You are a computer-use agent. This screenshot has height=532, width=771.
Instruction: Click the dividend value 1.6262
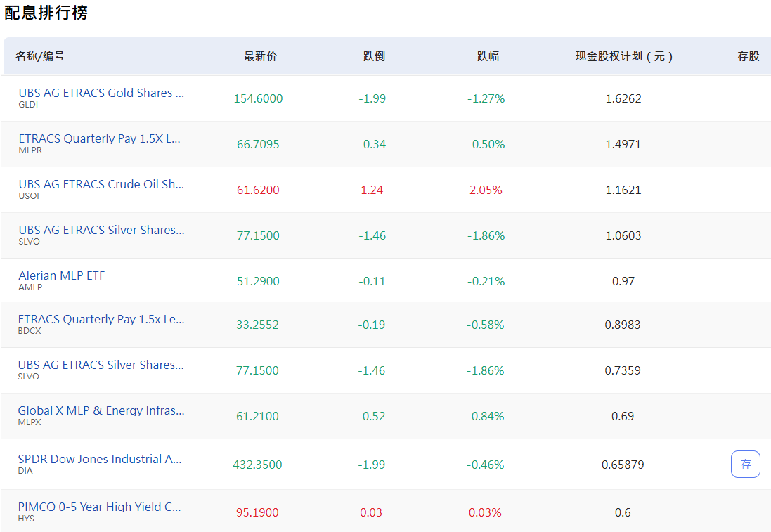623,98
